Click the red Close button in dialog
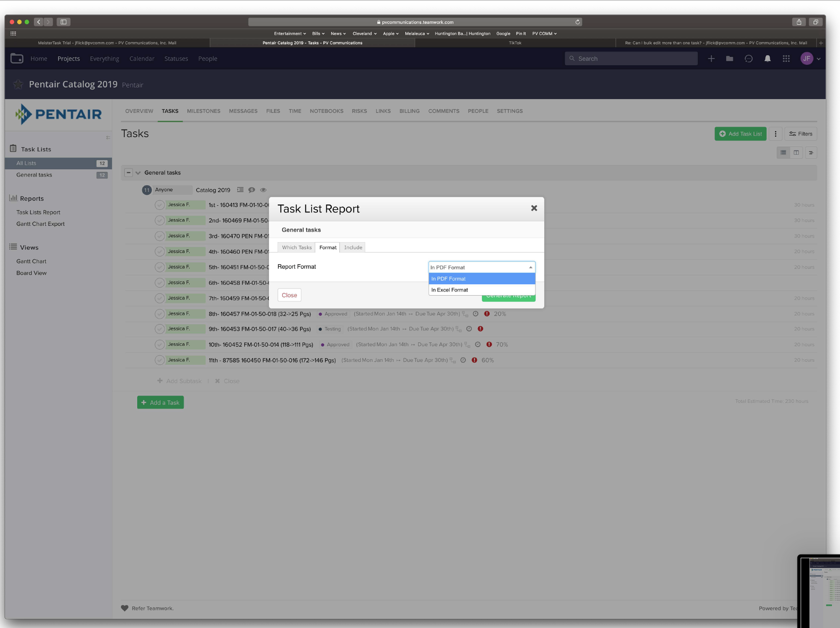Screen dimensions: 840x628 tap(289, 295)
